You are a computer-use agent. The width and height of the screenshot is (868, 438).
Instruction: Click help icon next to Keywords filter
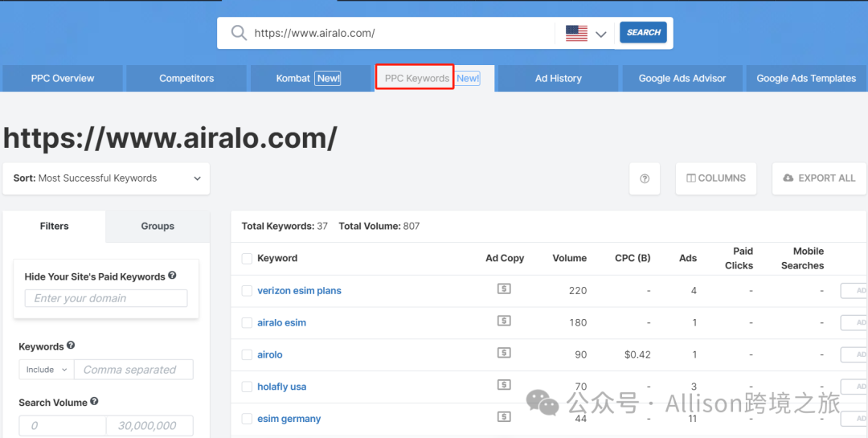tap(71, 345)
